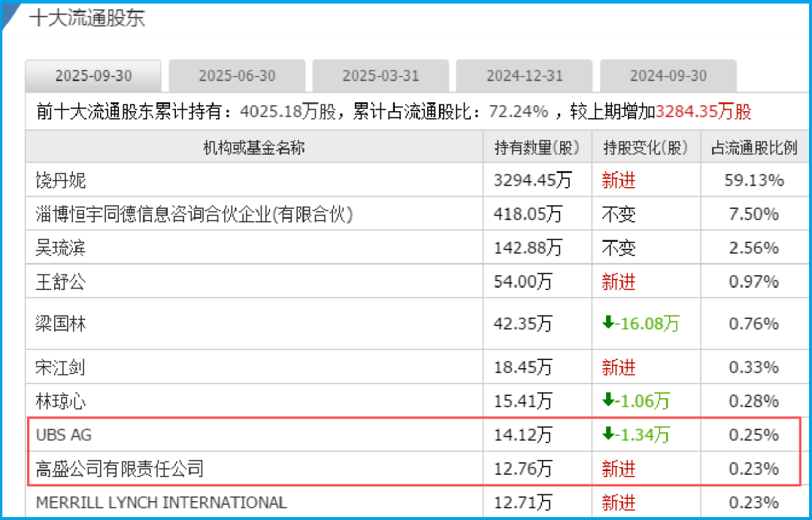Screen dimensions: 812x520
Task: Open the 2025-06-30 tab
Action: 237,76
